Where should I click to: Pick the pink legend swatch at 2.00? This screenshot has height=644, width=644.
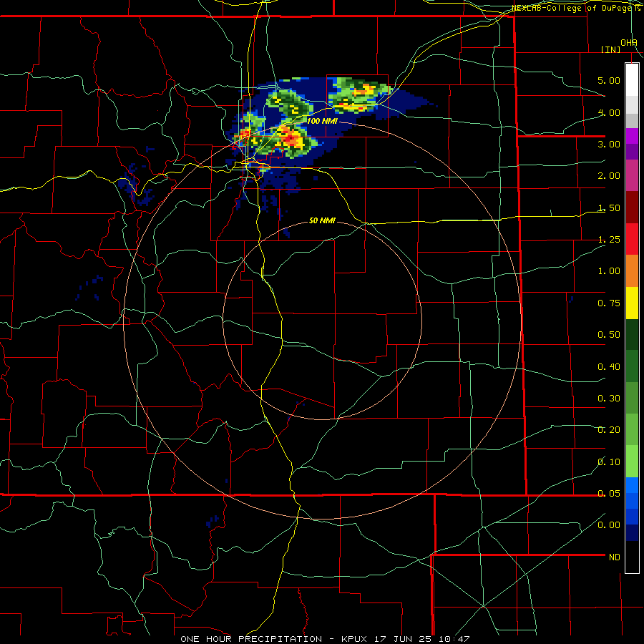point(632,175)
